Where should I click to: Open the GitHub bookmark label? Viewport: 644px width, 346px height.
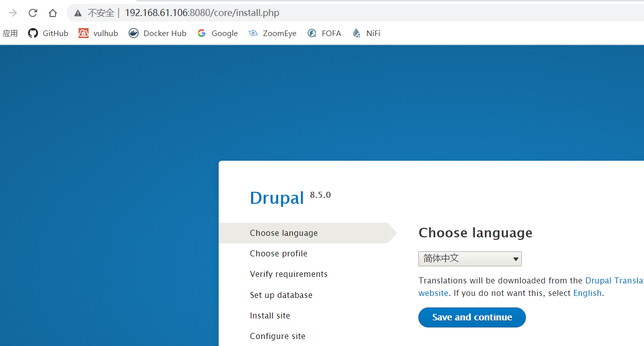coord(56,34)
